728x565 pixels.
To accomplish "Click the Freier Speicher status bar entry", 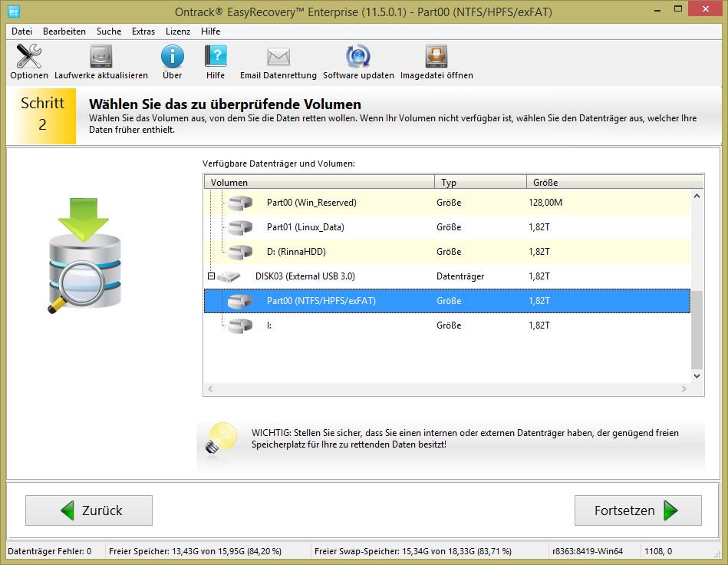I will click(195, 551).
